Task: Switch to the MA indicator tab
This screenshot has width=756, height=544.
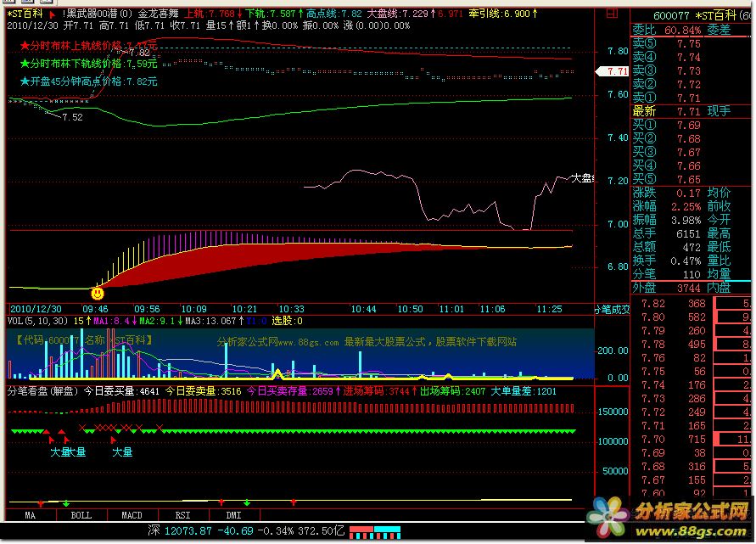Action: (x=30, y=515)
